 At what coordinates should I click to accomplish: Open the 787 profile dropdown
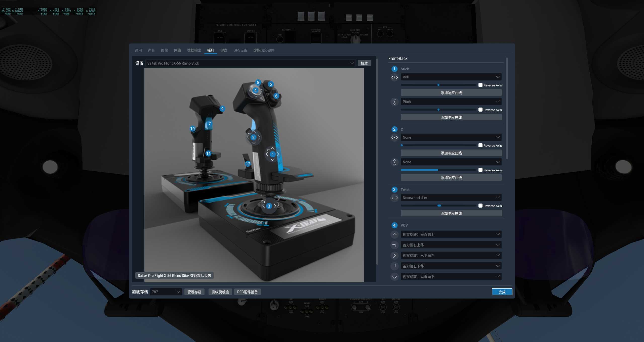(x=166, y=292)
